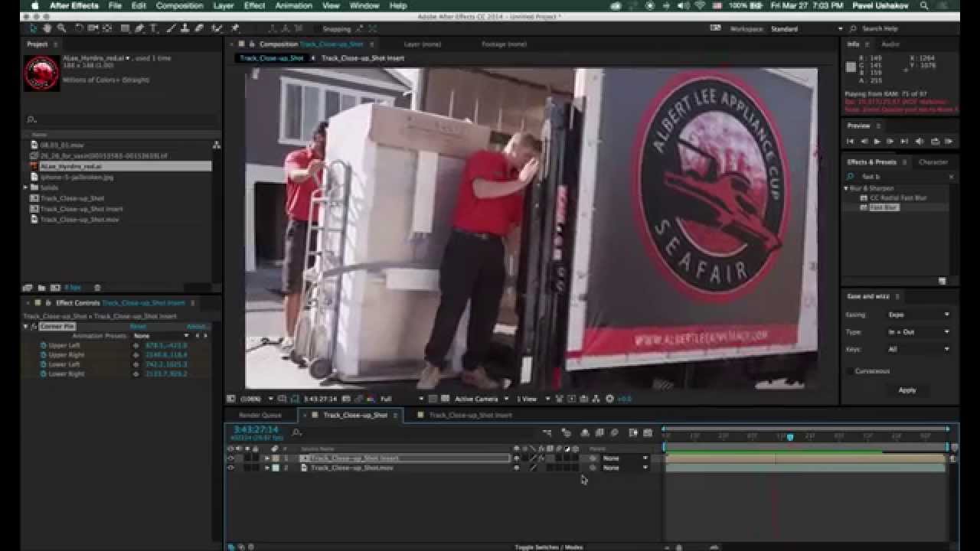The image size is (980, 551).
Task: Click the Apply button in Ease and wizz
Action: (x=907, y=390)
